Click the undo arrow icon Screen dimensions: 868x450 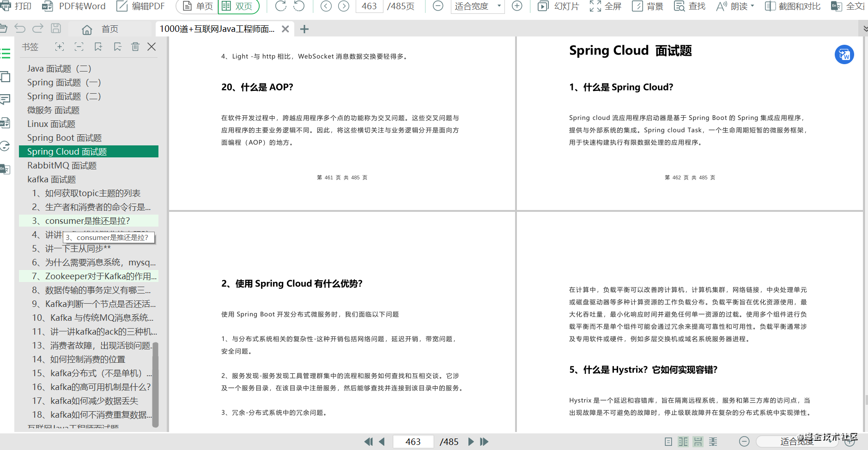tap(20, 29)
